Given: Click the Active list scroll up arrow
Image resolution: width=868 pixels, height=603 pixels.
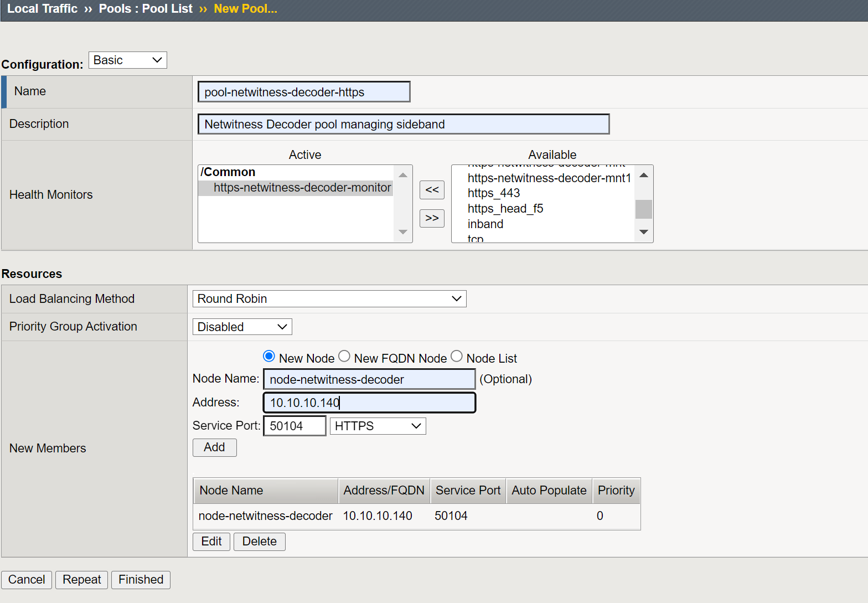Looking at the screenshot, I should [402, 176].
